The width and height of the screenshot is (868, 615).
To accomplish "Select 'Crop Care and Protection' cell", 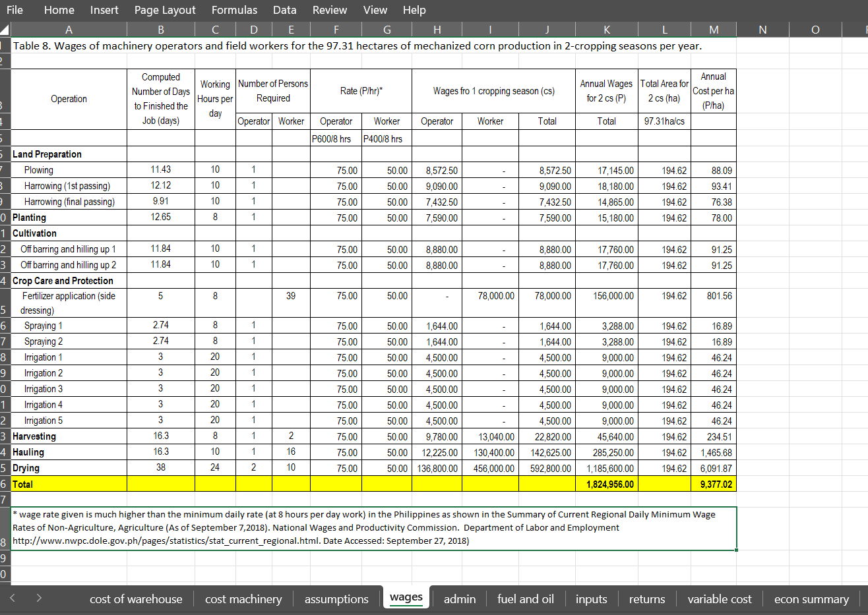I will pyautogui.click(x=69, y=281).
